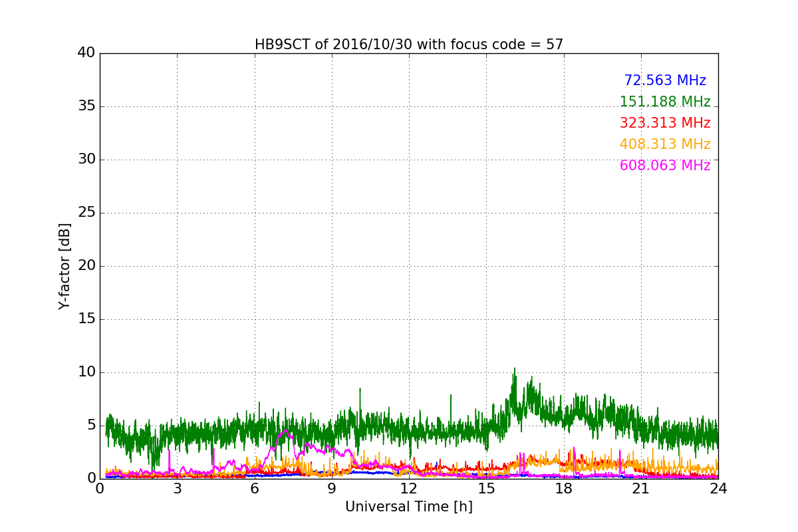Click the x-axis label 'Universal Time [h]'

pos(409,507)
